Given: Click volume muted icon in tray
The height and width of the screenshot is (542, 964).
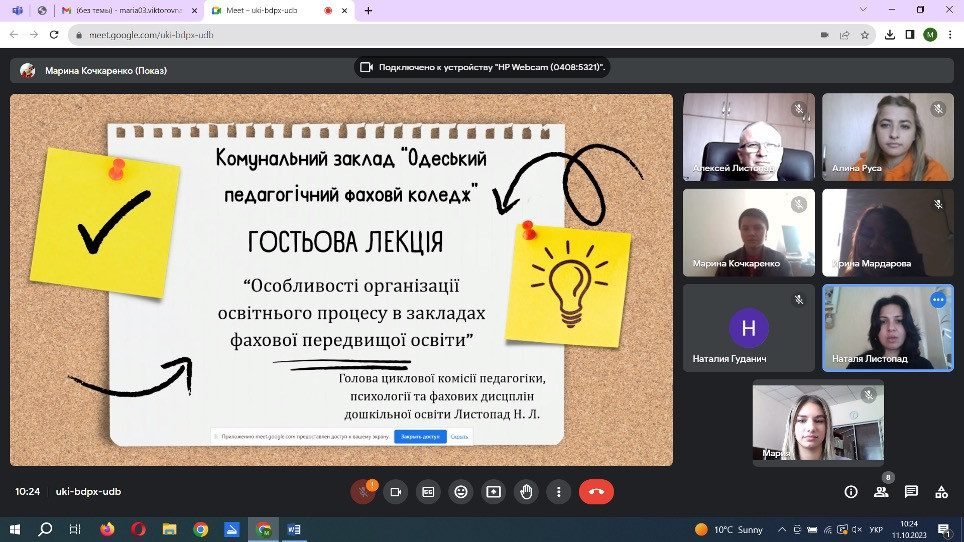Looking at the screenshot, I should pos(856,529).
